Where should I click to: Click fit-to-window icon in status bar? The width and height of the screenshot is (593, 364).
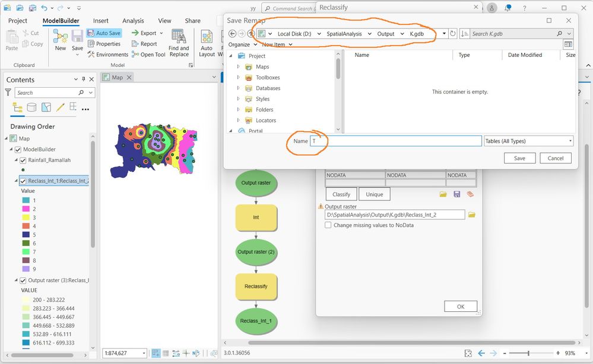click(468, 353)
